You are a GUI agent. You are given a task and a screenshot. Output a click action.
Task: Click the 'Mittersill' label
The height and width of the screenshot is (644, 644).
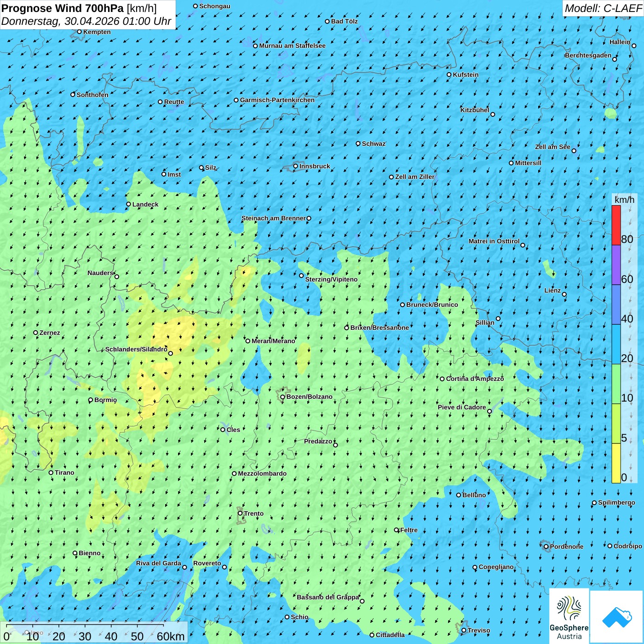[528, 163]
